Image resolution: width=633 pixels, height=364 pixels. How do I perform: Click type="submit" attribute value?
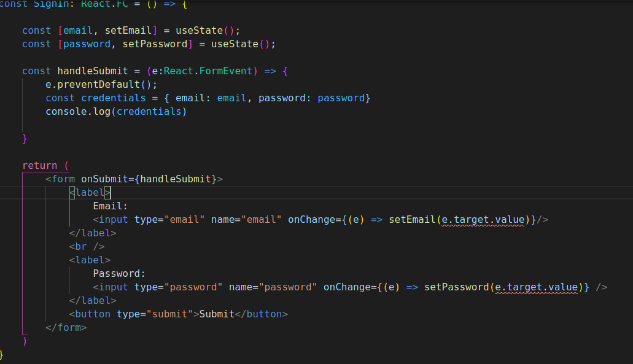point(169,314)
